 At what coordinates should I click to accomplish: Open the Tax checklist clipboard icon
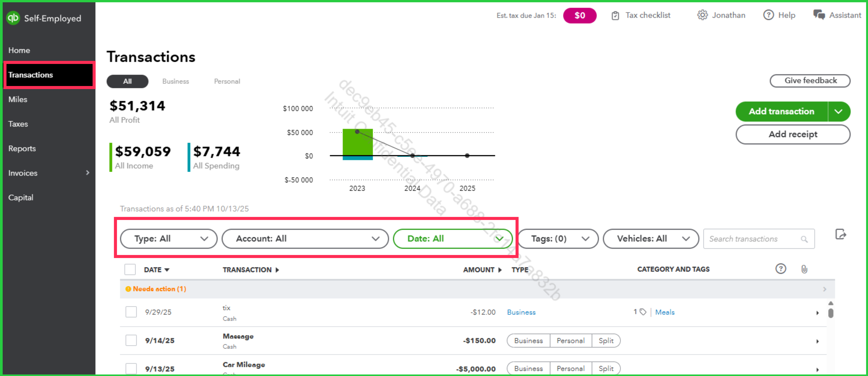[x=615, y=15]
